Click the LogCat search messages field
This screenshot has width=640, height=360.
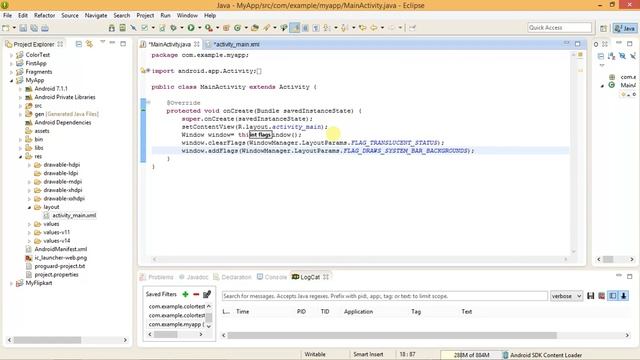pos(384,296)
